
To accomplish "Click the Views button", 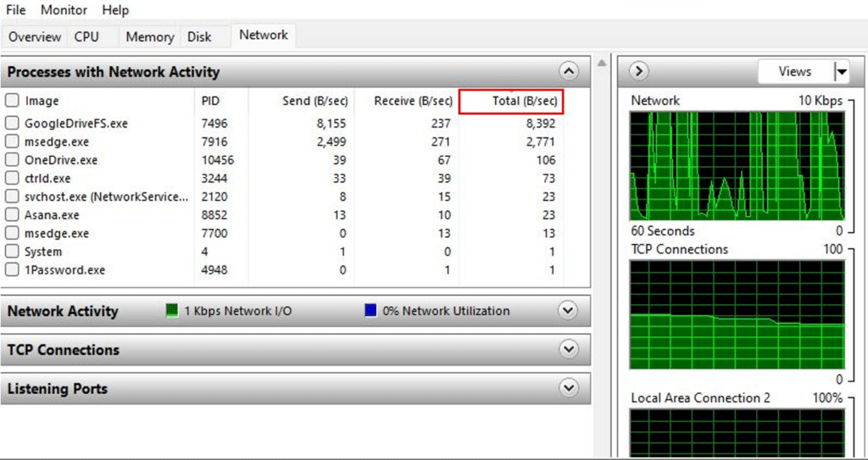I will [x=794, y=72].
